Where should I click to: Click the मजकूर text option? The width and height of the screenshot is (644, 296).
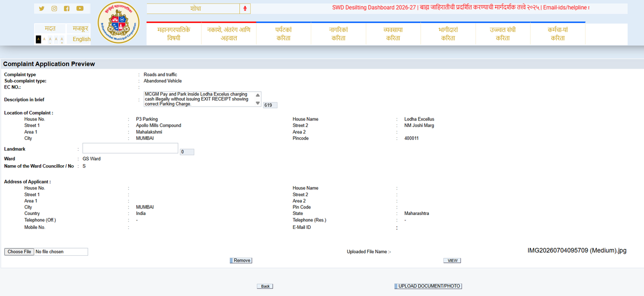[x=80, y=28]
